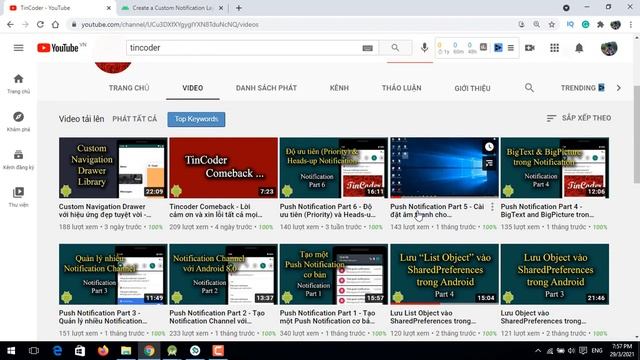Open Sắp xếp theo sort dropdown
Viewport: 640px width, 360px height.
(579, 118)
